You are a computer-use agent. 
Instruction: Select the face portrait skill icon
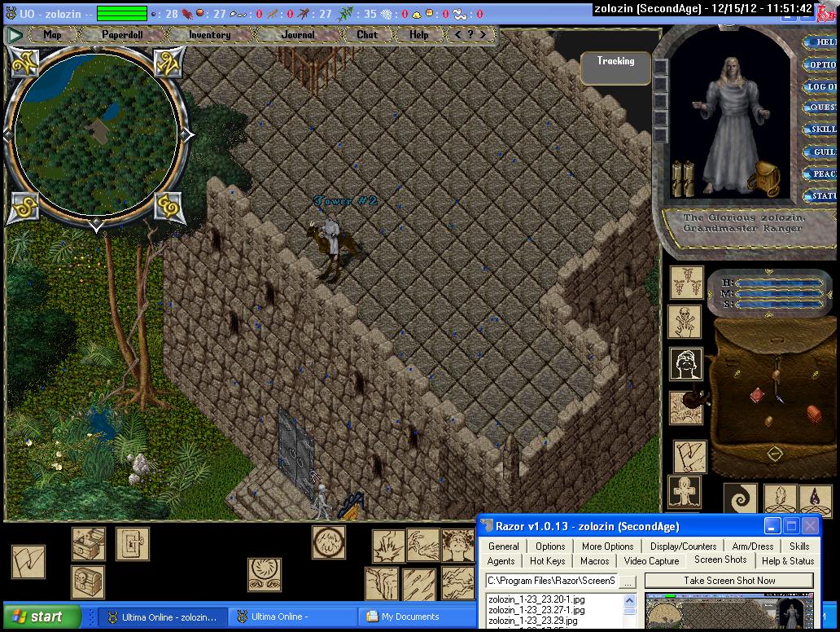[x=685, y=364]
